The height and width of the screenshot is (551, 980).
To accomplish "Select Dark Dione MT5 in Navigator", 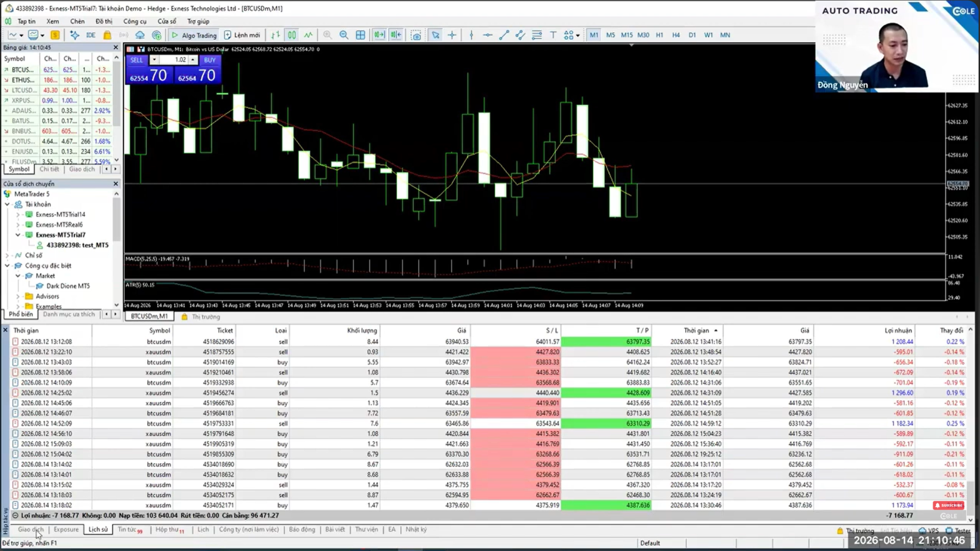I will pos(68,286).
